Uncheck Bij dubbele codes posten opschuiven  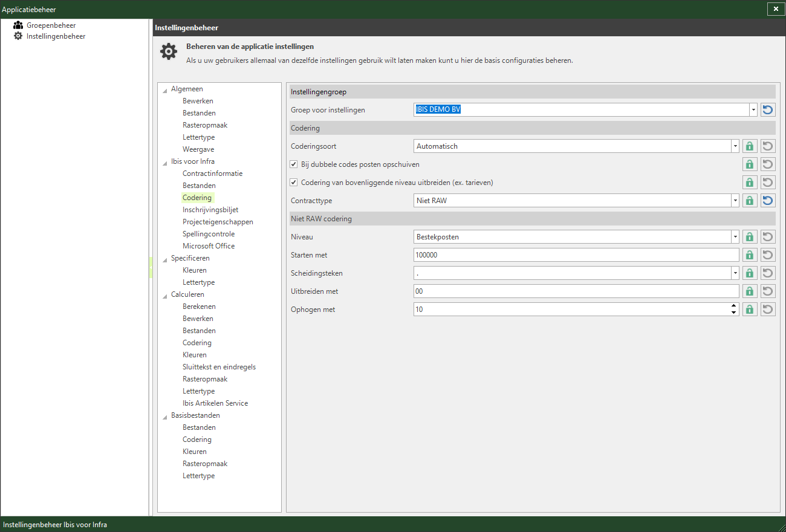click(294, 164)
